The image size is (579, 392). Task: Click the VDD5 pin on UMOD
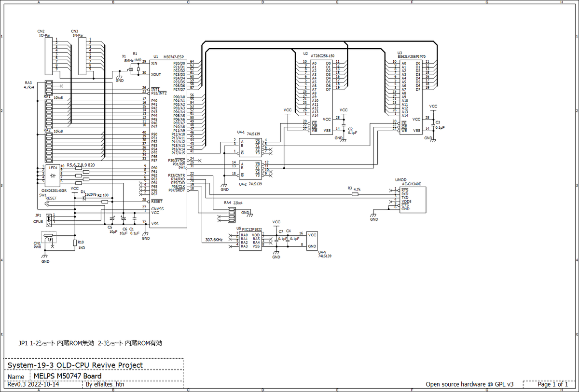[x=405, y=202]
